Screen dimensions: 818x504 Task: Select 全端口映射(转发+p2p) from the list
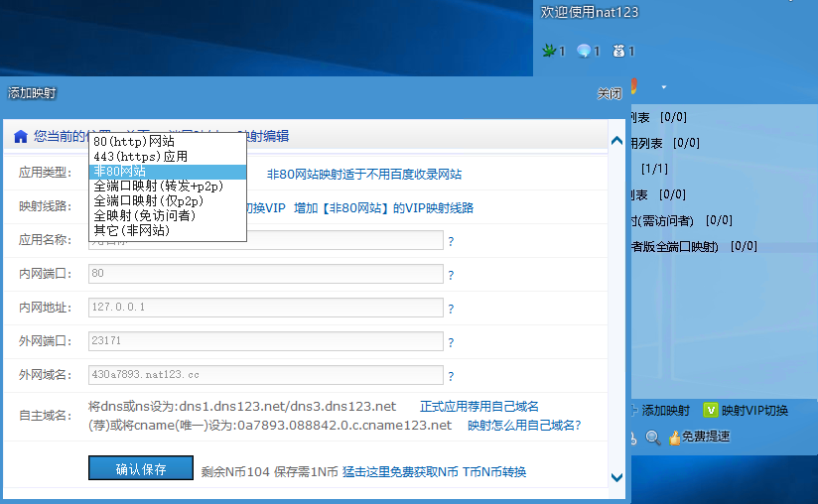click(x=168, y=187)
